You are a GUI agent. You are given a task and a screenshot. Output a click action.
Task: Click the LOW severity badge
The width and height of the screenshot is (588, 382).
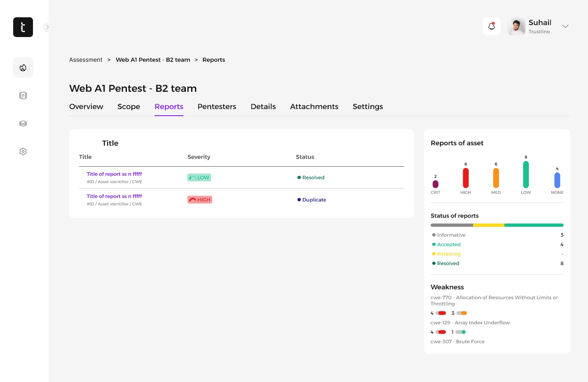[199, 177]
